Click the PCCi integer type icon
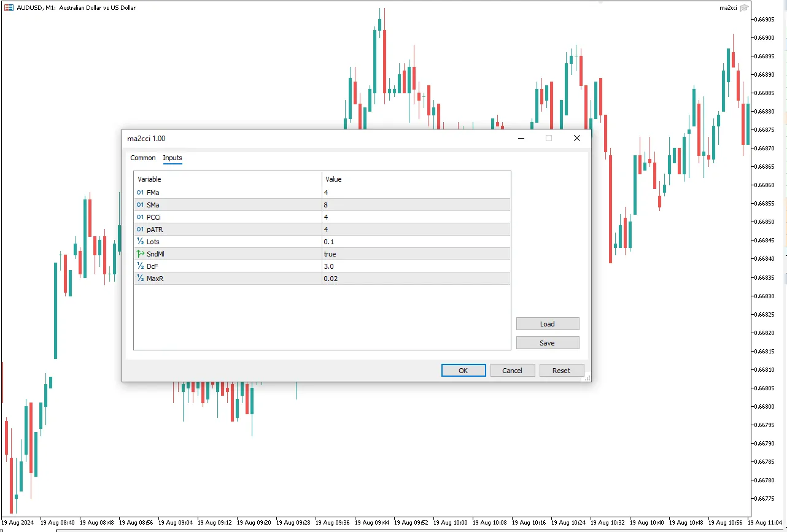 [x=140, y=217]
